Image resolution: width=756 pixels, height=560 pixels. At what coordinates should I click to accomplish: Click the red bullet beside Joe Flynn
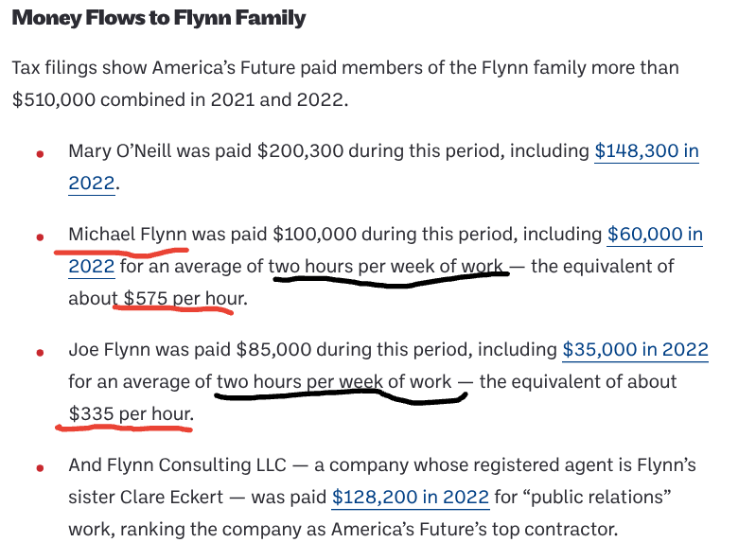40,352
